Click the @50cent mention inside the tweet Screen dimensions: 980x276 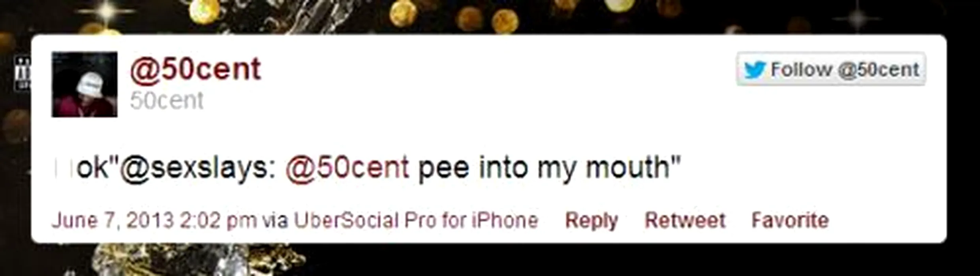[x=347, y=168]
